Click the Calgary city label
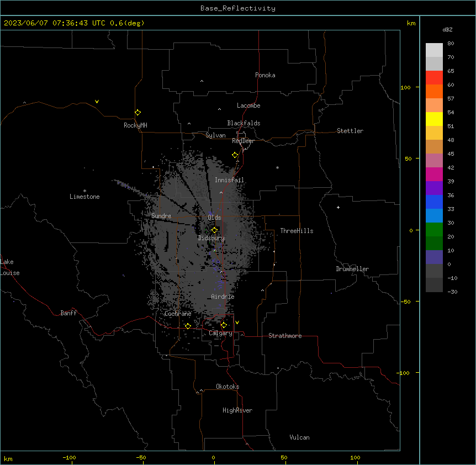The height and width of the screenshot is (465, 476). coord(220,333)
